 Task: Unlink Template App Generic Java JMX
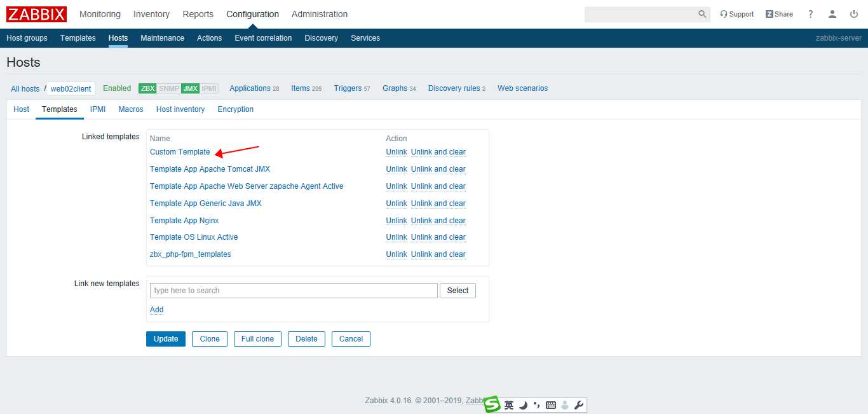pyautogui.click(x=397, y=204)
